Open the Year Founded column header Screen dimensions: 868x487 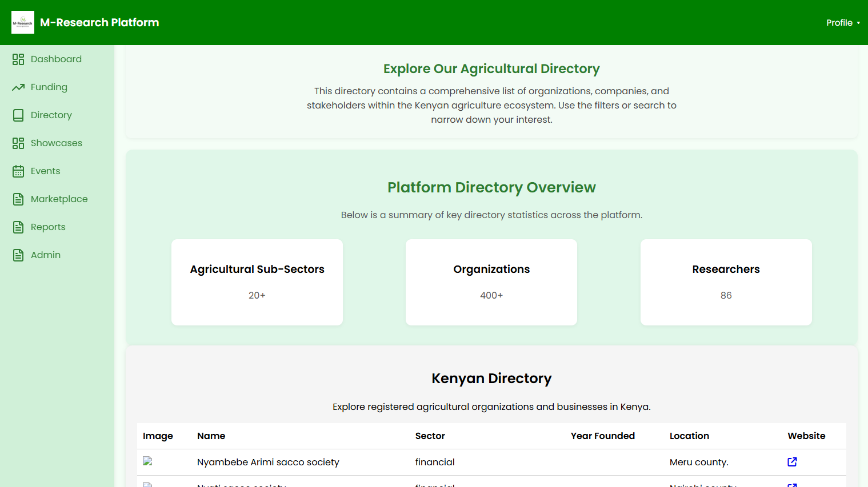point(602,436)
